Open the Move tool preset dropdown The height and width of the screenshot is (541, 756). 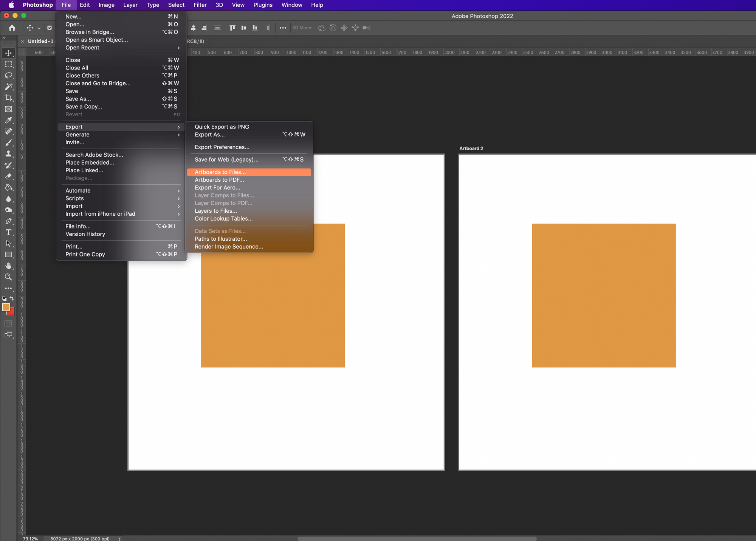[39, 28]
